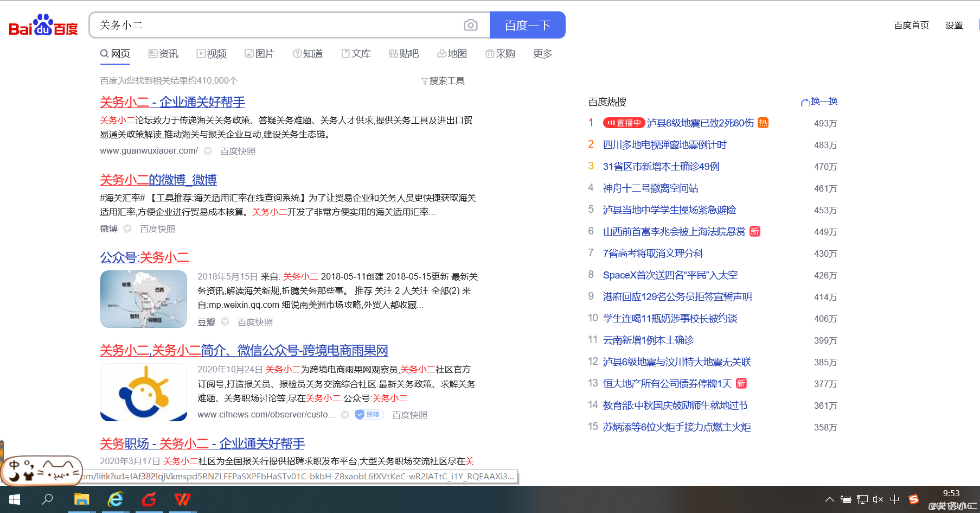Open the Windows Start menu
This screenshot has height=513, width=980.
[15, 499]
